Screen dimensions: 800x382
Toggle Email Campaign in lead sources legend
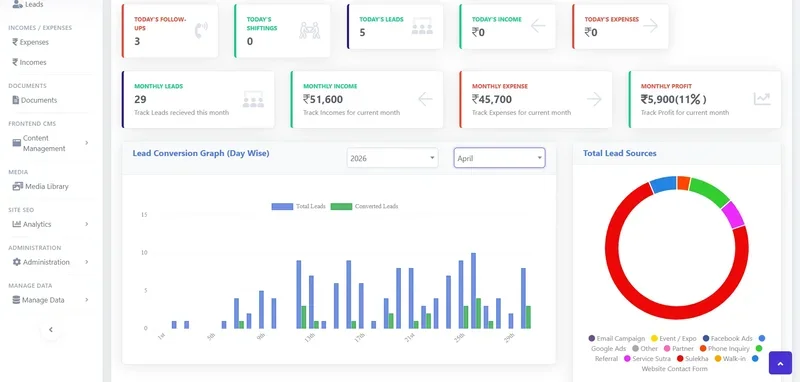[x=616, y=338]
